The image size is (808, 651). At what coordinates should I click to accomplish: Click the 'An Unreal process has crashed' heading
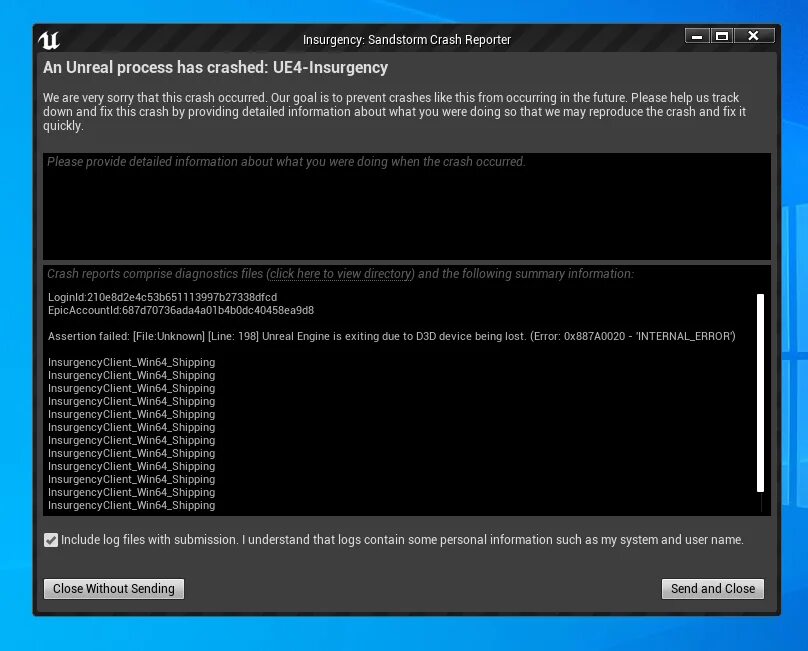215,68
